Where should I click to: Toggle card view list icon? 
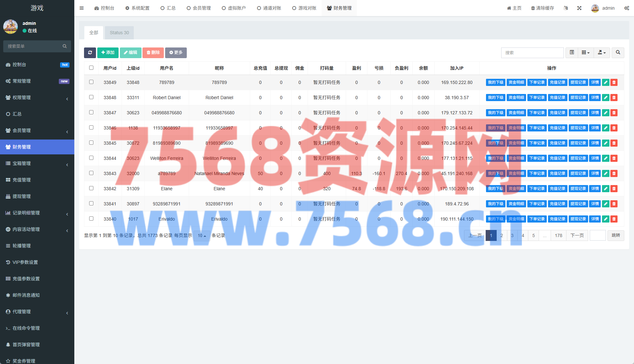tap(572, 53)
